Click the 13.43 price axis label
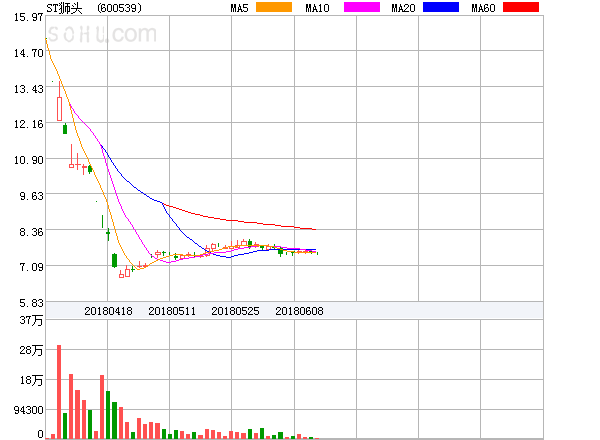This screenshot has height=440, width=600. click(28, 89)
